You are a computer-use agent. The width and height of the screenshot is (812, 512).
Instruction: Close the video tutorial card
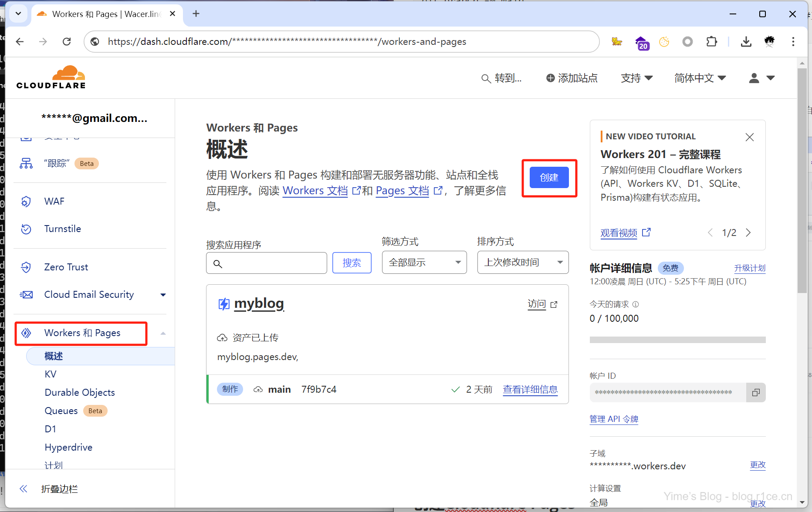coord(749,137)
